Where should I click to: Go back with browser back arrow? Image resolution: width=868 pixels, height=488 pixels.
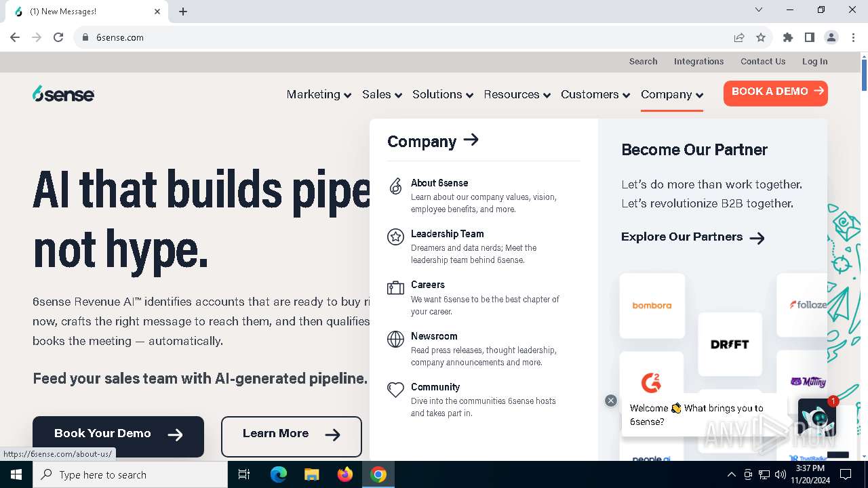pos(15,37)
